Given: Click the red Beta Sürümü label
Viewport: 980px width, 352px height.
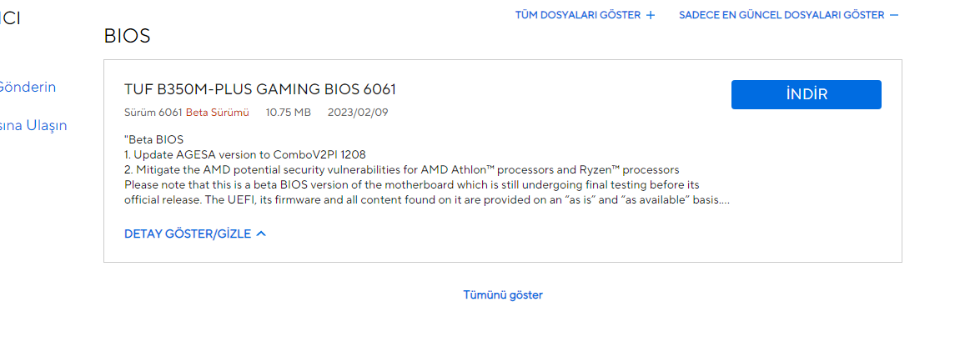Looking at the screenshot, I should click(218, 113).
